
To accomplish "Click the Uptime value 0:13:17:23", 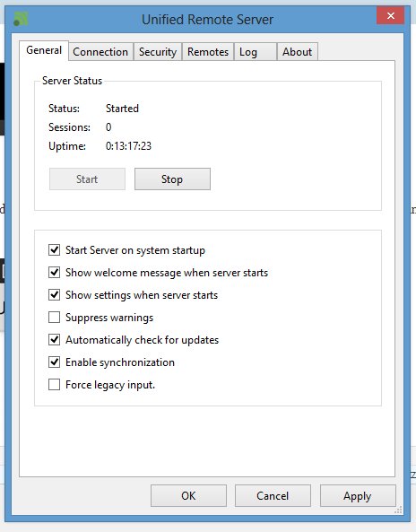I will point(128,146).
